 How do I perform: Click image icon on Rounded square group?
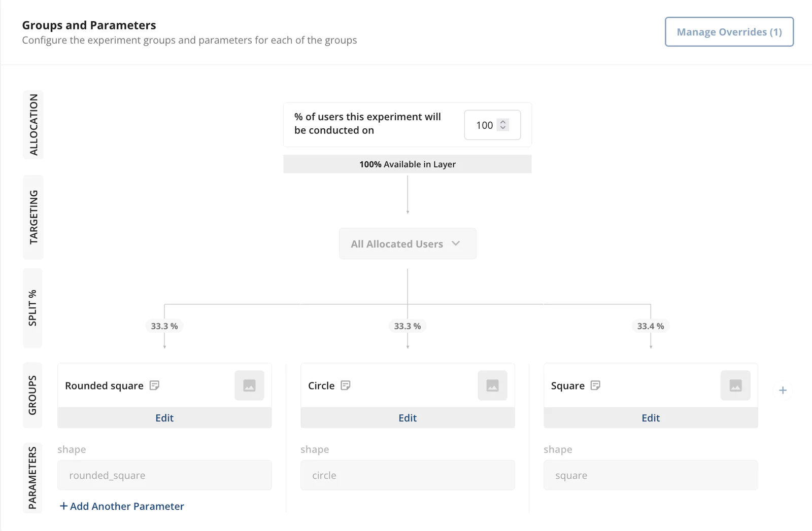tap(249, 385)
